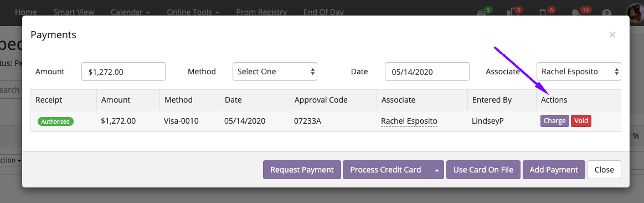Void the authorized $1,272.00 payment
Image resolution: width=644 pixels, height=203 pixels.
[x=581, y=121]
